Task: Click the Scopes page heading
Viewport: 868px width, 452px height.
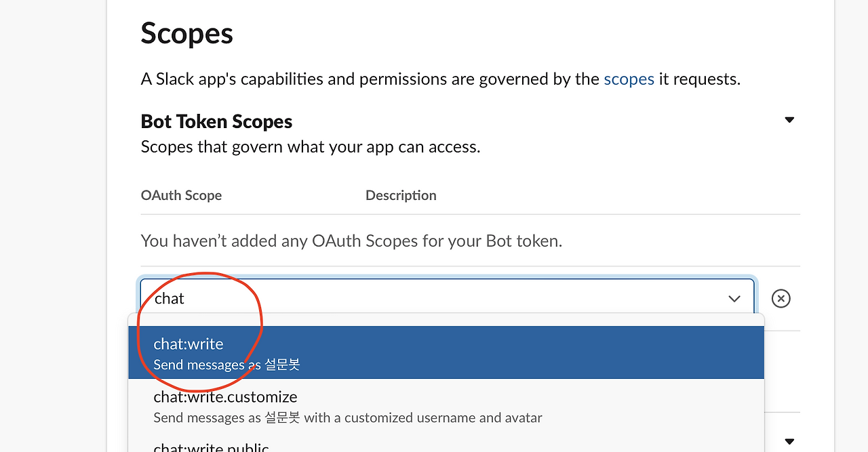Action: pos(187,33)
